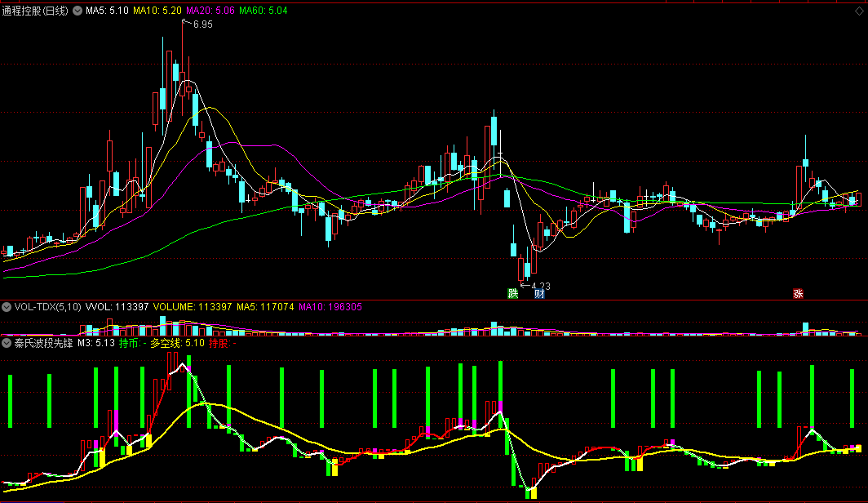868x503 pixels.
Task: Click the 4.23 low price label
Action: pos(541,287)
